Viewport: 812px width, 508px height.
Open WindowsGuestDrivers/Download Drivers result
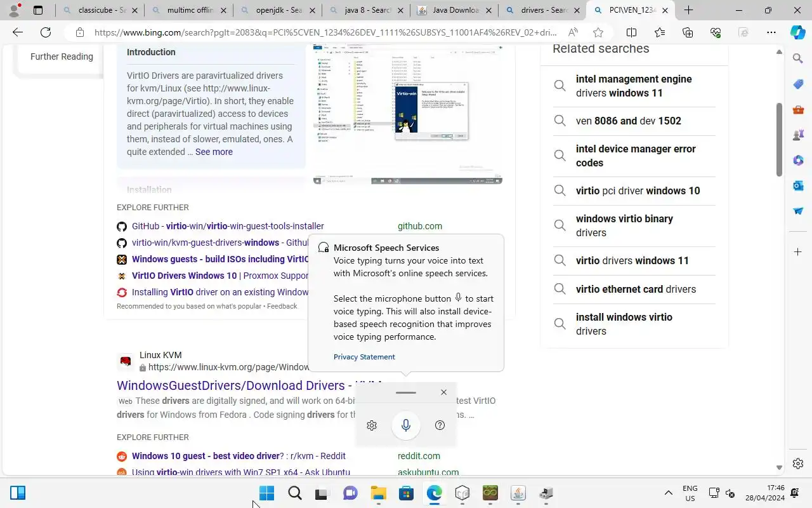[x=235, y=385]
